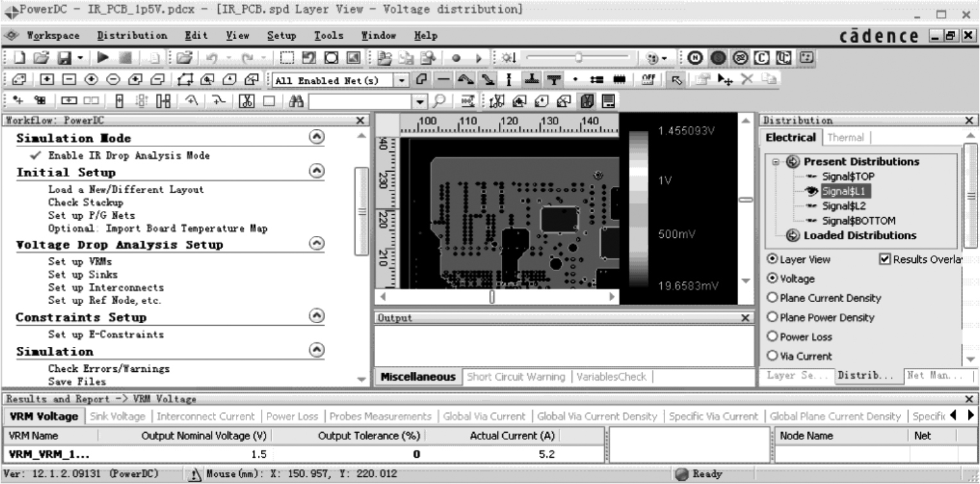980x484 pixels.
Task: Click the undo arrow icon
Action: point(212,59)
